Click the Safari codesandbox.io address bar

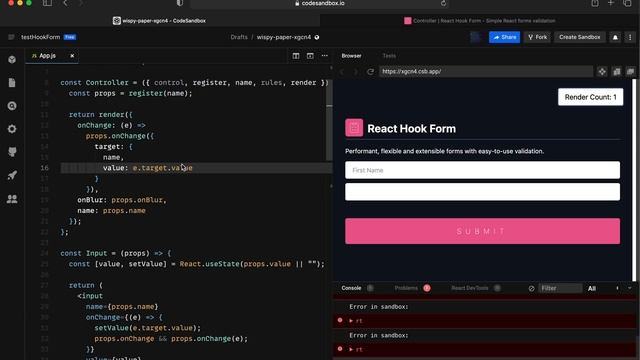319,3
